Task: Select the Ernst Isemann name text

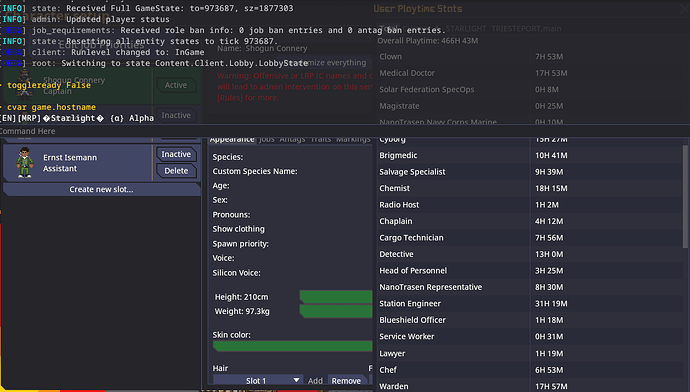Action: point(70,157)
